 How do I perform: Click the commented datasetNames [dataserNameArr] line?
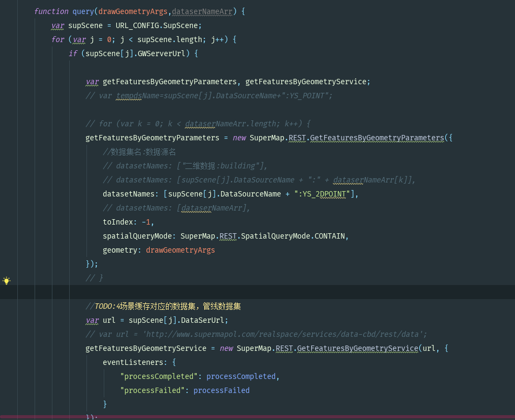pos(176,208)
